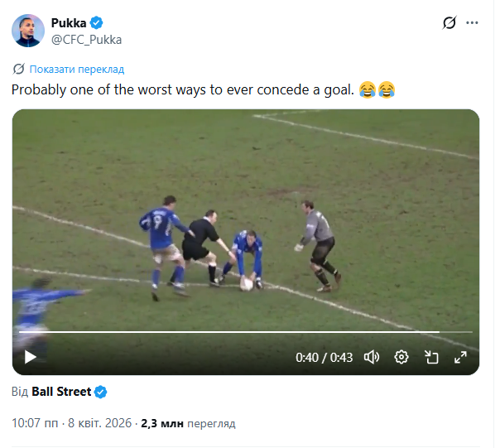500x448 pixels.
Task: Click the Pukka display name
Action: (68, 22)
